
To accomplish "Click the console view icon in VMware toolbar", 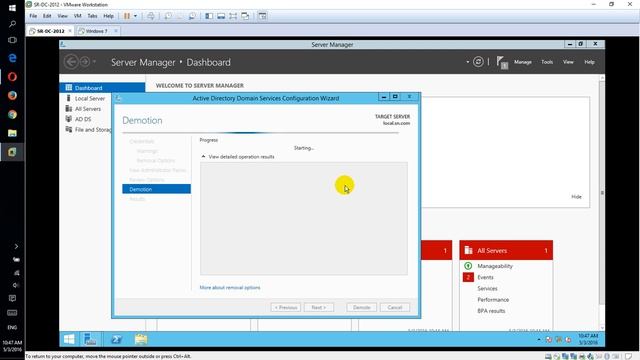I will [262, 16].
